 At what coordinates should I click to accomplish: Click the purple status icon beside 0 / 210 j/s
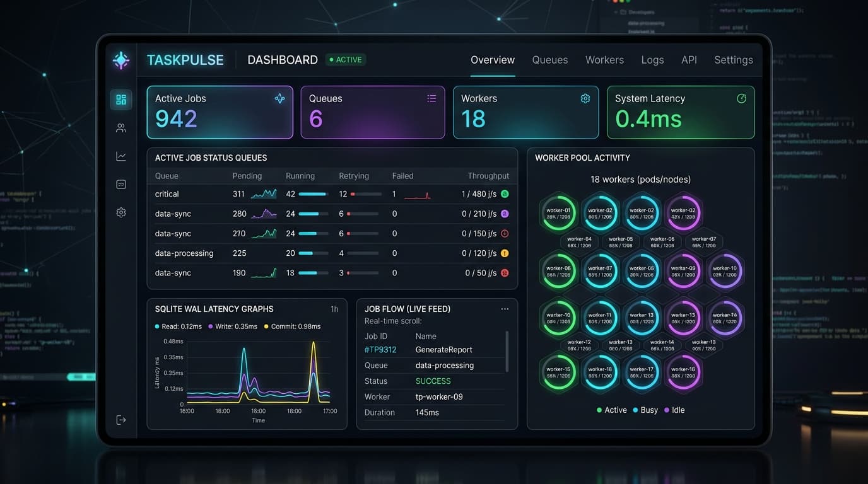click(x=505, y=214)
